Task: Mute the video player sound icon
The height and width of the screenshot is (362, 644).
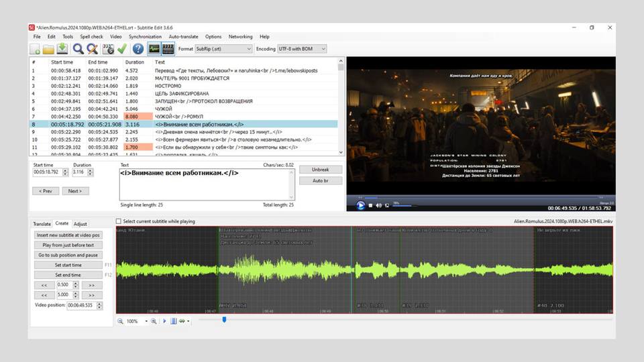Action: tap(378, 206)
